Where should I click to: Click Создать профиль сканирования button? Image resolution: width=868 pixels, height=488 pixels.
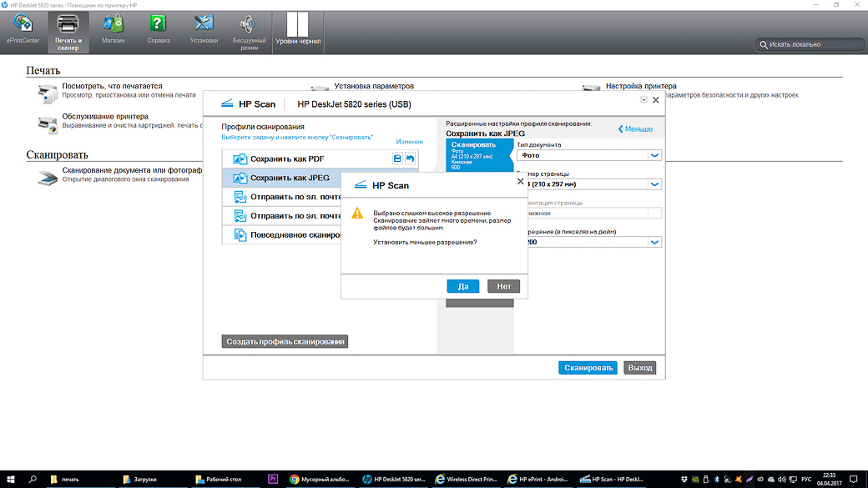(x=285, y=341)
